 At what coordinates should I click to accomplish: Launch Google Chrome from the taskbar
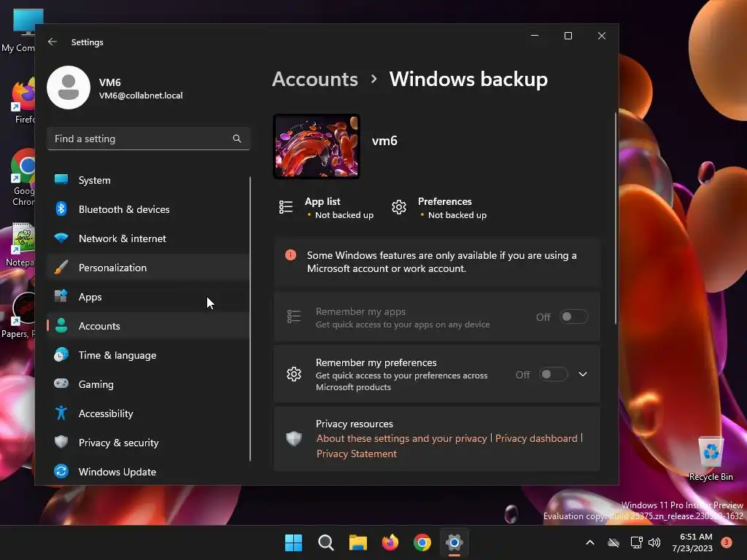(x=422, y=542)
